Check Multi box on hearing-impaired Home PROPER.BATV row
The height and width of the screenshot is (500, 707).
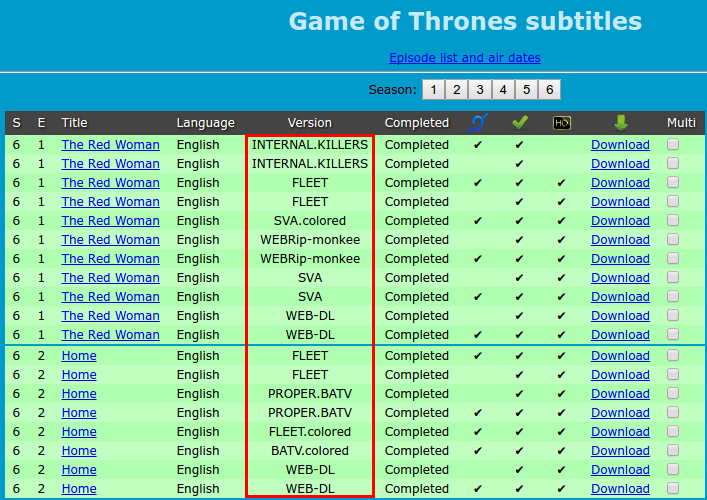(x=673, y=412)
